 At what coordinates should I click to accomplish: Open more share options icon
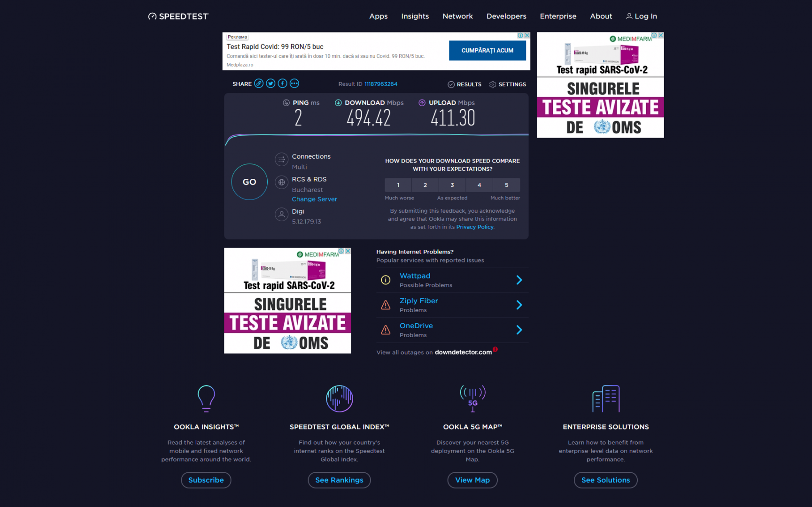294,84
